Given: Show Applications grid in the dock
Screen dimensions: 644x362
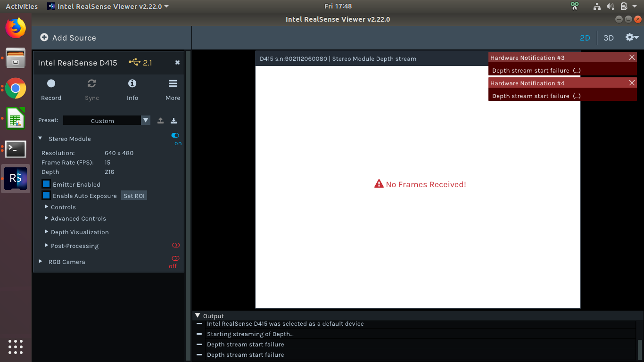Looking at the screenshot, I should tap(16, 346).
